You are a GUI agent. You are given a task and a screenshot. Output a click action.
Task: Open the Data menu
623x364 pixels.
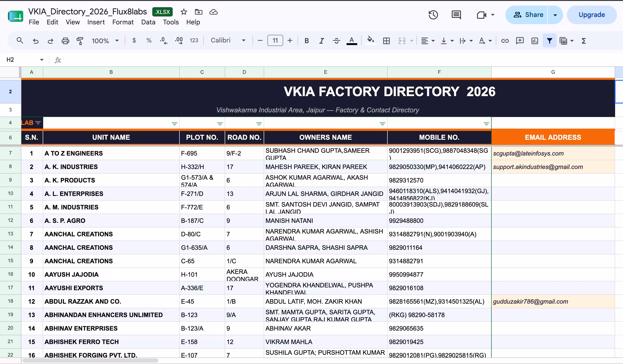[148, 22]
